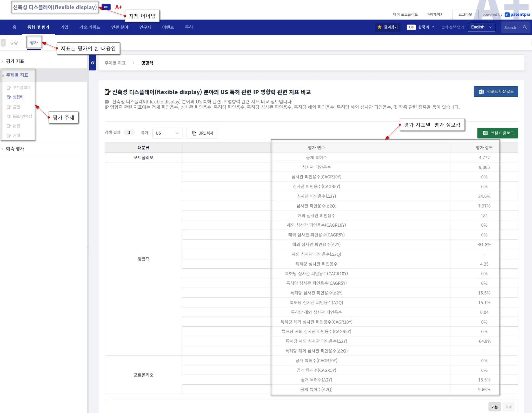
Task: Click the edit icon next to 영향력 in the sidebar
Action: tap(9, 97)
